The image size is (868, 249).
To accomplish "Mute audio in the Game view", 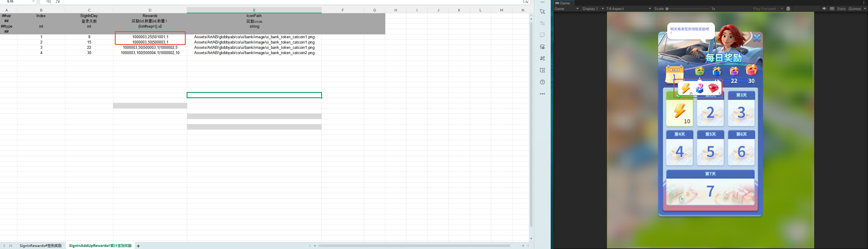I will click(824, 9).
